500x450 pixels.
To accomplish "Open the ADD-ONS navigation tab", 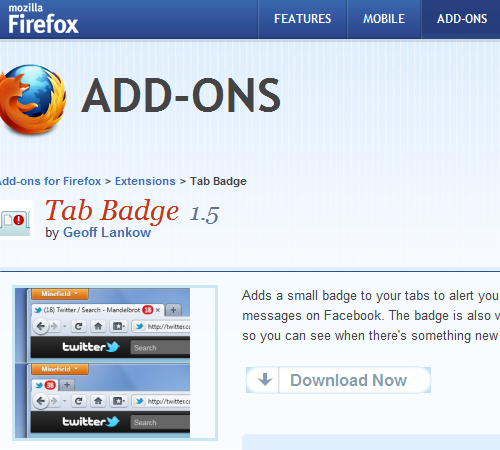I will [462, 19].
